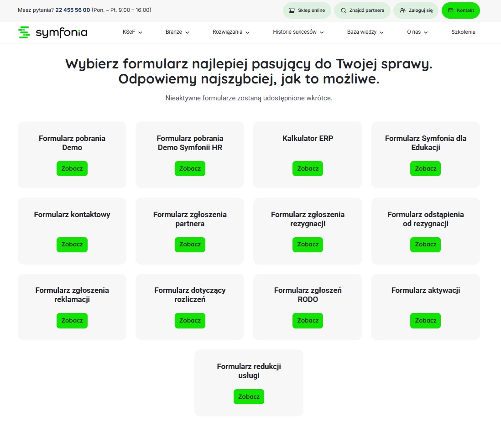Click the people icon in Zaloguj się
The height and width of the screenshot is (448, 501).
coord(402,10)
